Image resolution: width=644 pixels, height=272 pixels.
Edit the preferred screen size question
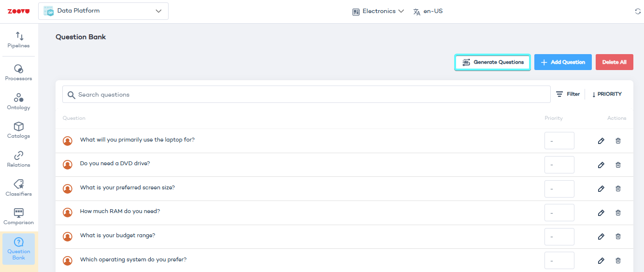pos(601,188)
